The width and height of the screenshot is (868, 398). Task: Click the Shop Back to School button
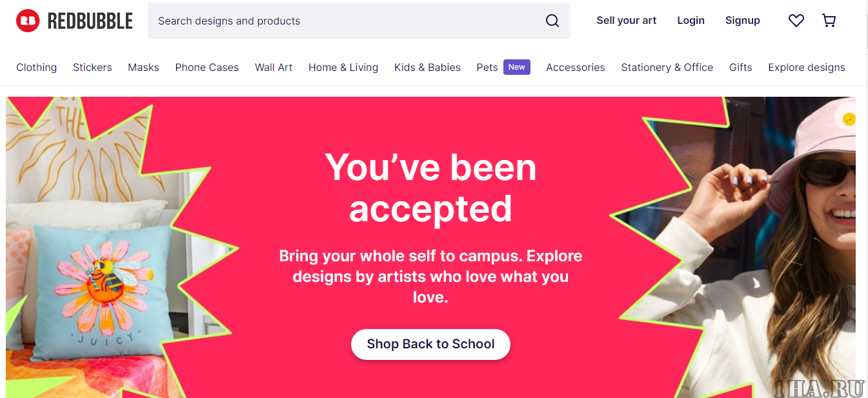pos(430,344)
